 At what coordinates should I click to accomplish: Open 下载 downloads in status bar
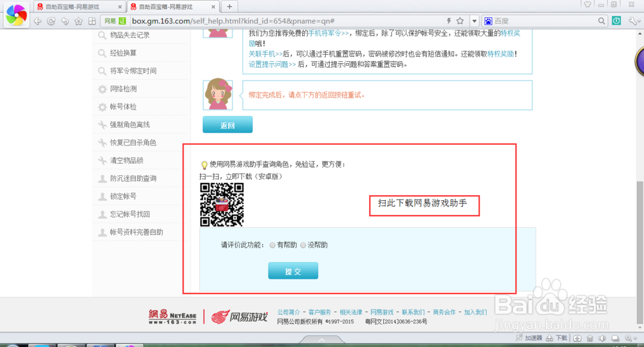pos(556,338)
